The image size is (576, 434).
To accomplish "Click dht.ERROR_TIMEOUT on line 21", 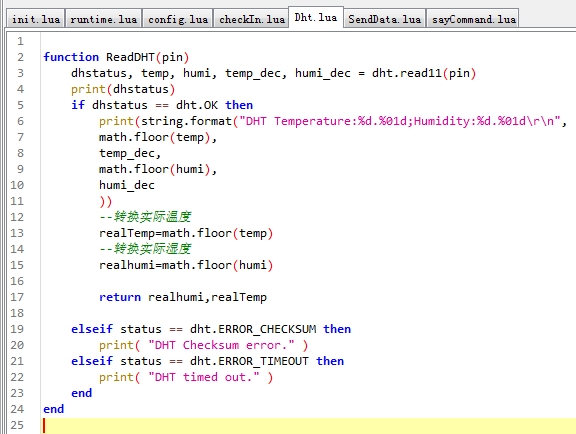I will (x=249, y=361).
